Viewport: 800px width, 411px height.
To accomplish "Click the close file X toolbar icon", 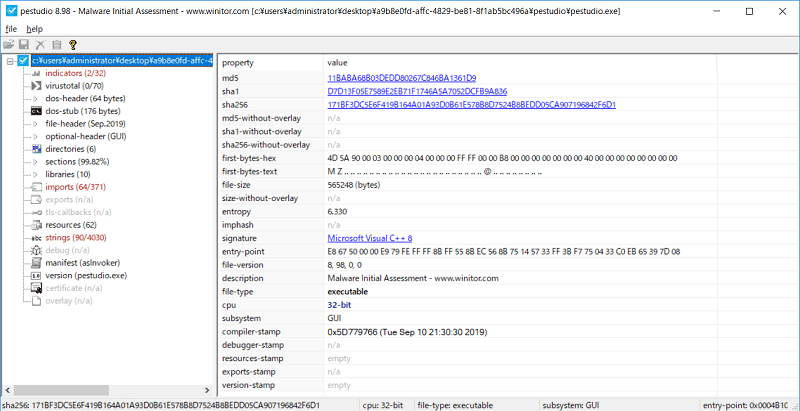I will click(40, 45).
